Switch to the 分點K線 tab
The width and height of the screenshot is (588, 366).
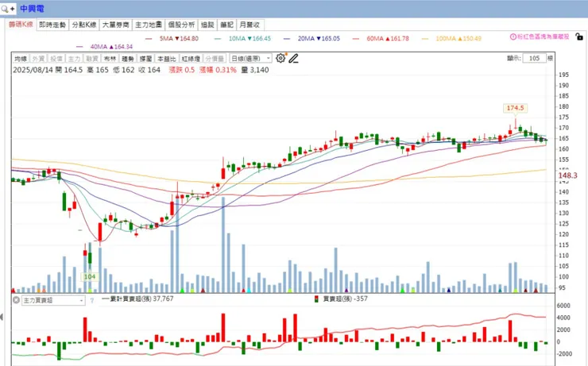click(x=84, y=25)
